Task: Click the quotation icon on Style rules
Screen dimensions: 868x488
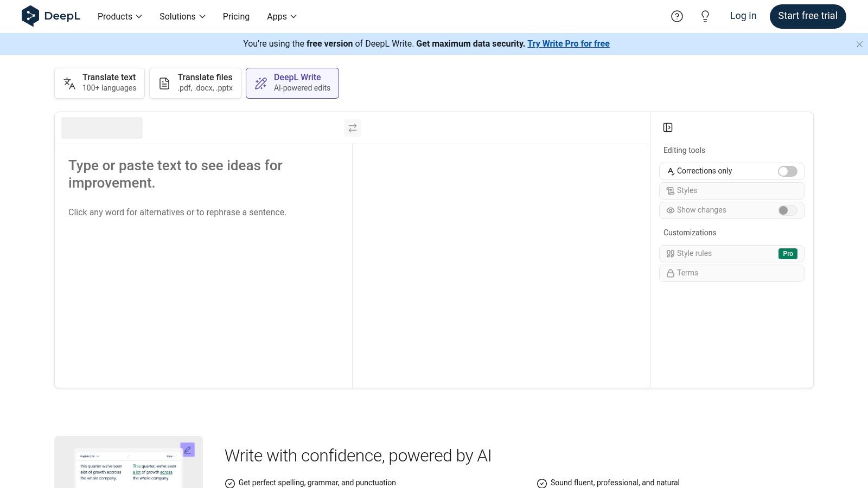Action: 670,253
